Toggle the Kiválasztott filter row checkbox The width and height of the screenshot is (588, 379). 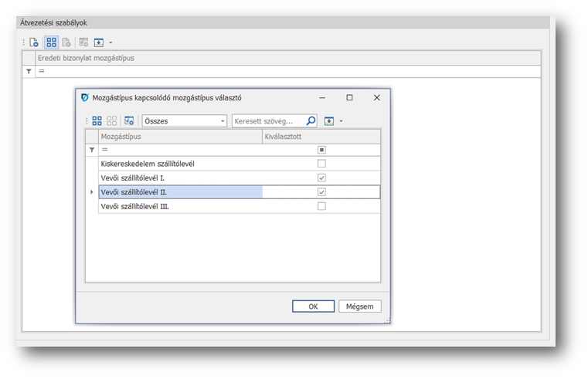point(321,150)
